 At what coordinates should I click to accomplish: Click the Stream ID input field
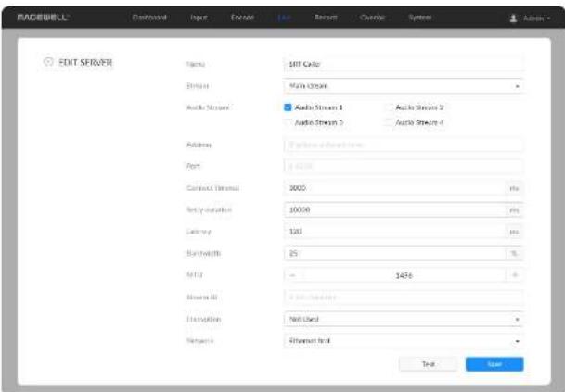tap(404, 297)
